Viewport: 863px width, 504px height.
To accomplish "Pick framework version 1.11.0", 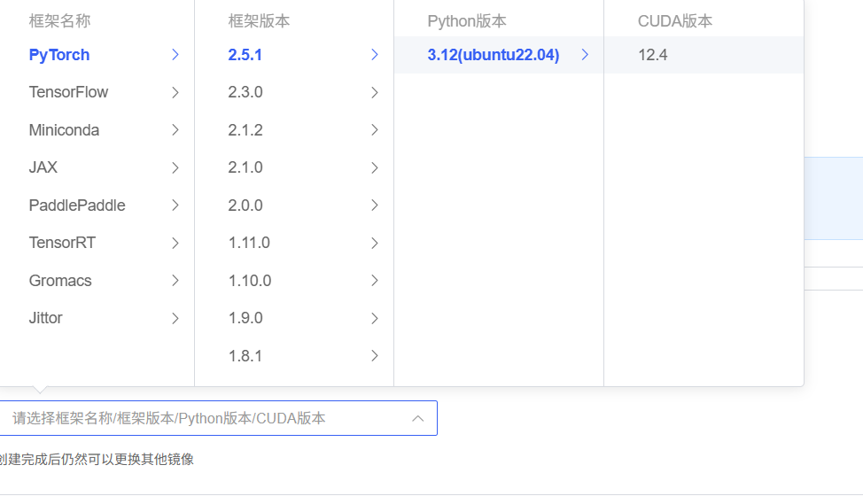I will pyautogui.click(x=294, y=243).
